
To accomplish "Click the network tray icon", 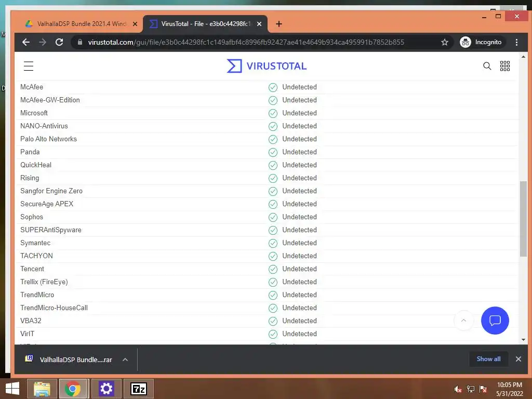I will 470,389.
